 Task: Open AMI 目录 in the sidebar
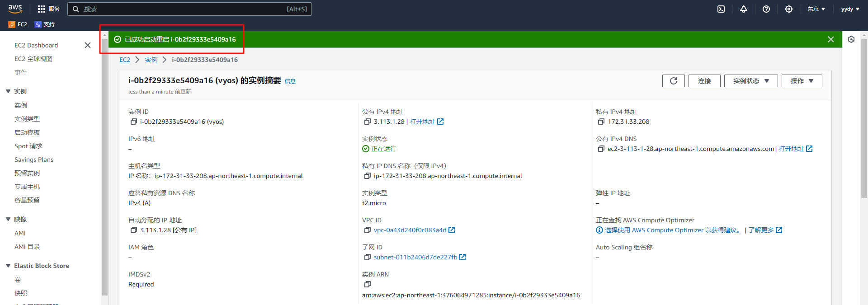click(27, 247)
